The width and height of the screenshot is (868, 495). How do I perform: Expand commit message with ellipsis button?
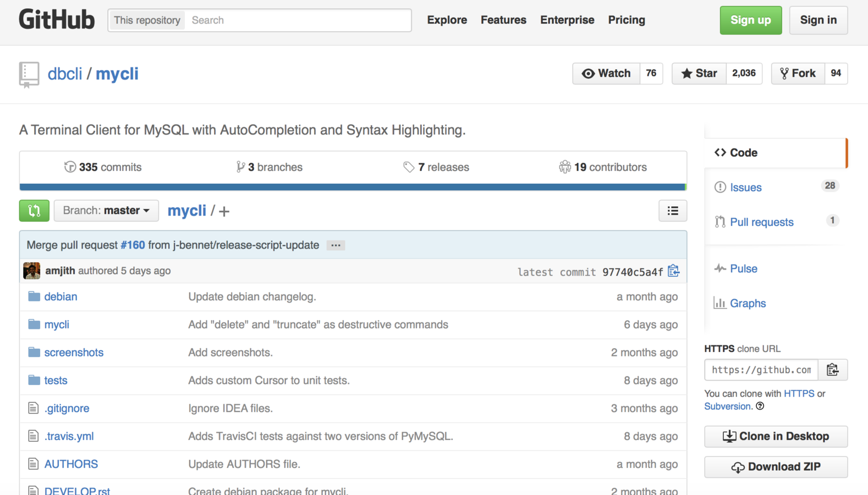point(336,245)
